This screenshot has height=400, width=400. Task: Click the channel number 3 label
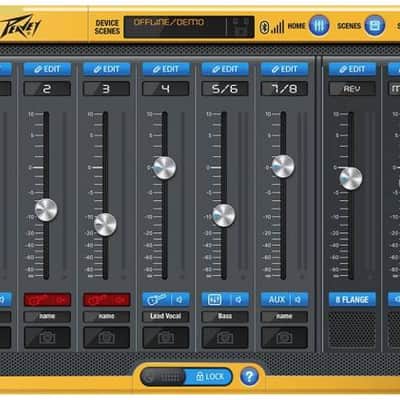tap(107, 89)
